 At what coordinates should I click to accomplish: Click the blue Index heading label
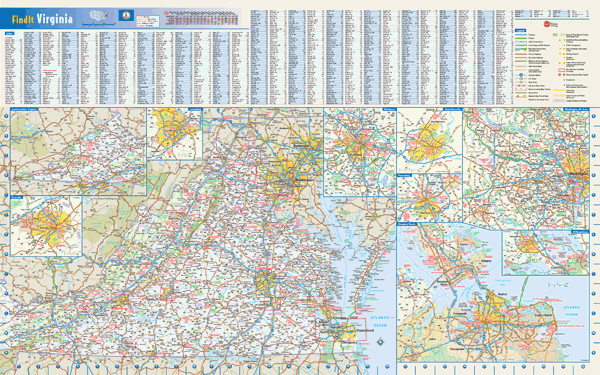(9, 33)
